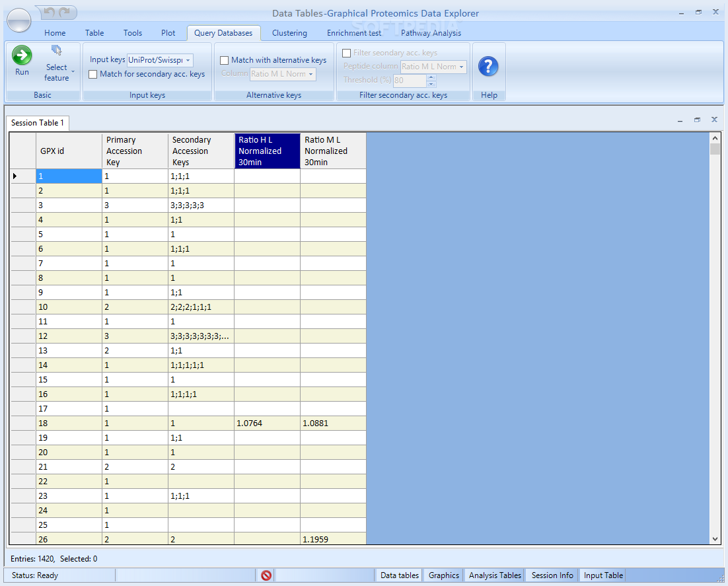728x586 pixels.
Task: Click secondary keys cell 1;1;1;1;1
Action: coord(201,365)
